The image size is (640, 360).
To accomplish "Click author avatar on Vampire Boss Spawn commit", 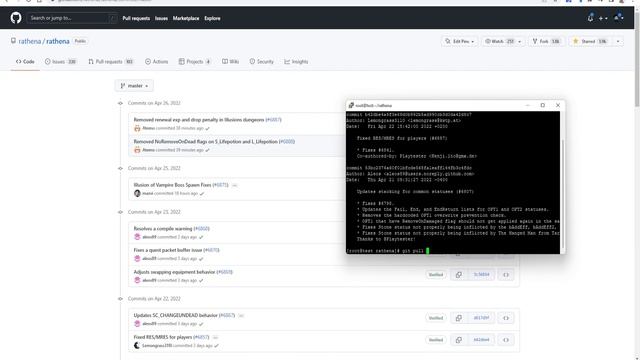I will [x=137, y=193].
